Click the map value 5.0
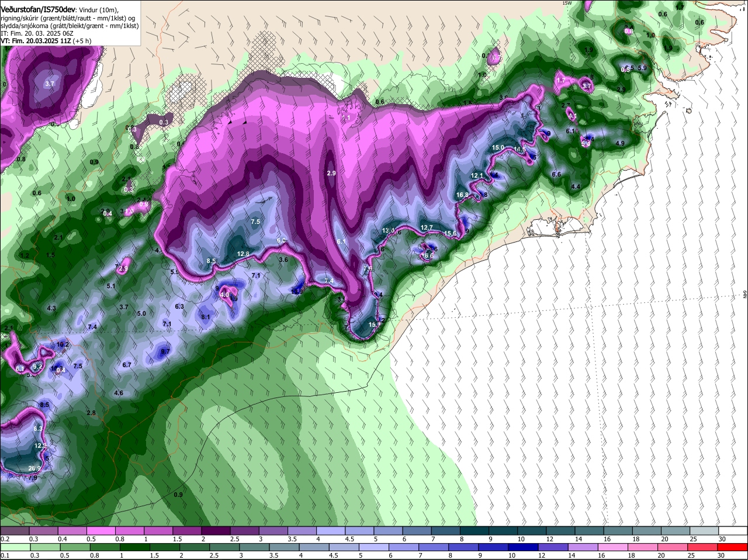This screenshot has height=560, width=748. pyautogui.click(x=141, y=313)
